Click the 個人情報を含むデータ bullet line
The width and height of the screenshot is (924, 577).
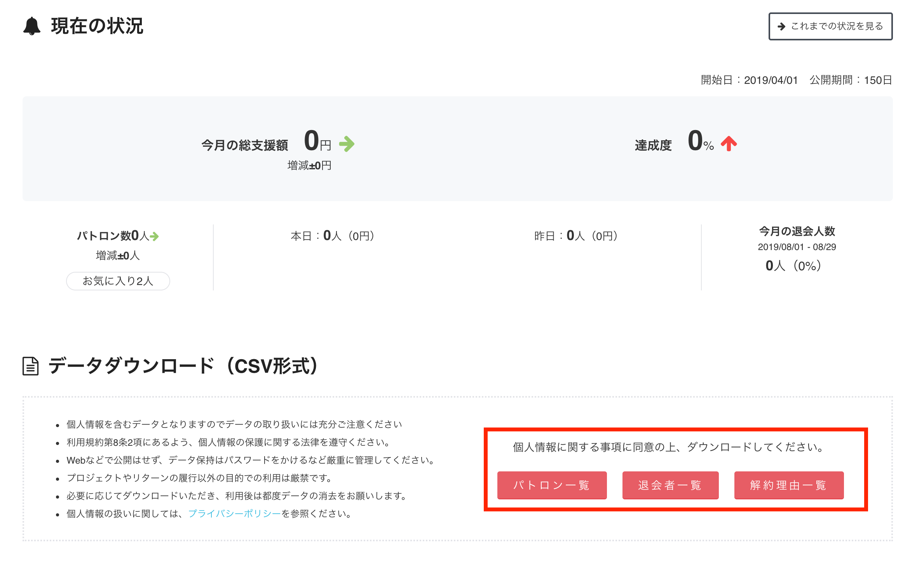(x=234, y=424)
